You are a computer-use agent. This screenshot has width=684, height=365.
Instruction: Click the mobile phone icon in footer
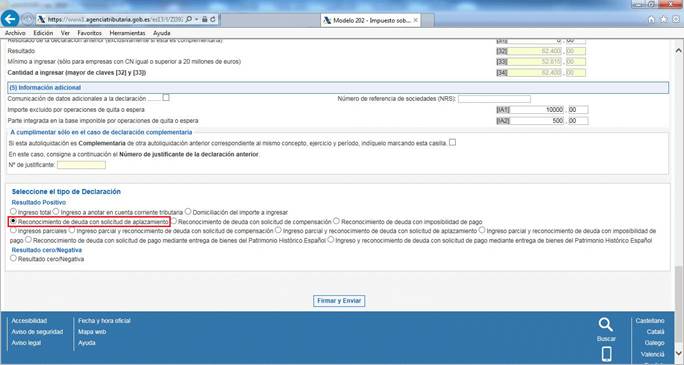[606, 354]
